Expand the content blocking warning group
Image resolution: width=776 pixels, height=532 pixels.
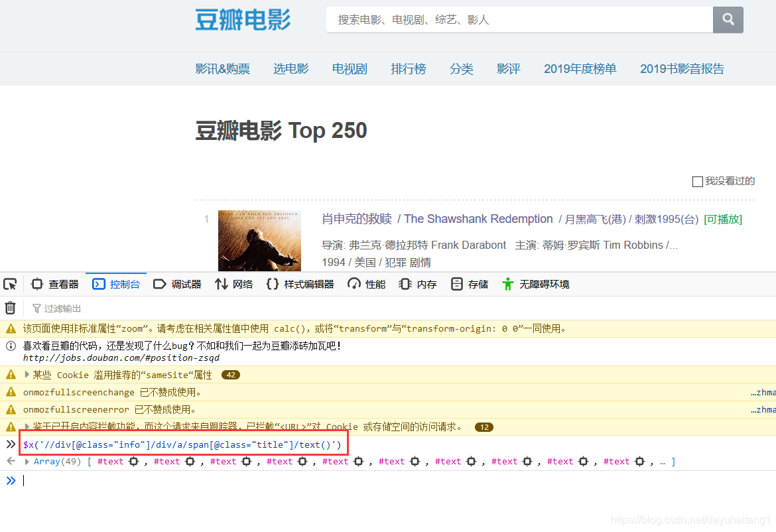click(27, 426)
